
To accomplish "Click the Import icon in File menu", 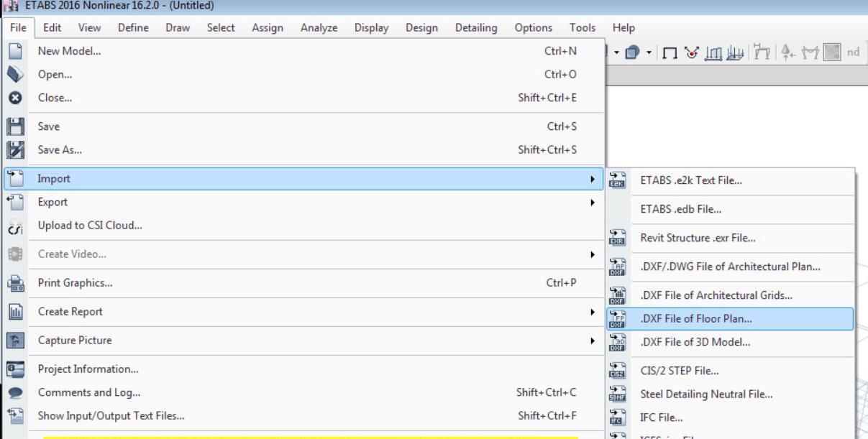I will tap(15, 179).
